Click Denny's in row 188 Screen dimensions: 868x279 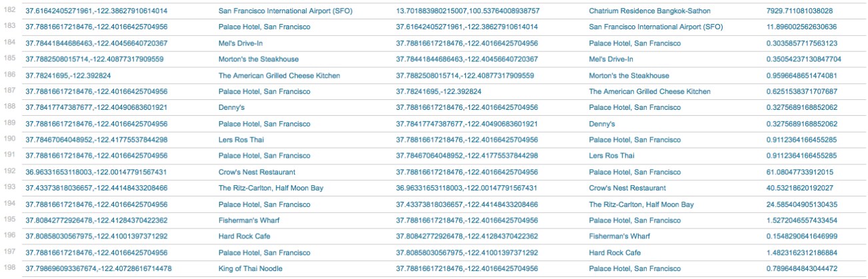231,108
